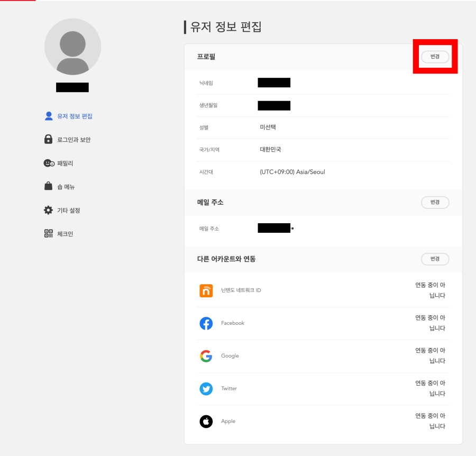
Task: Click the QR code icon for 체크인
Action: [x=49, y=233]
